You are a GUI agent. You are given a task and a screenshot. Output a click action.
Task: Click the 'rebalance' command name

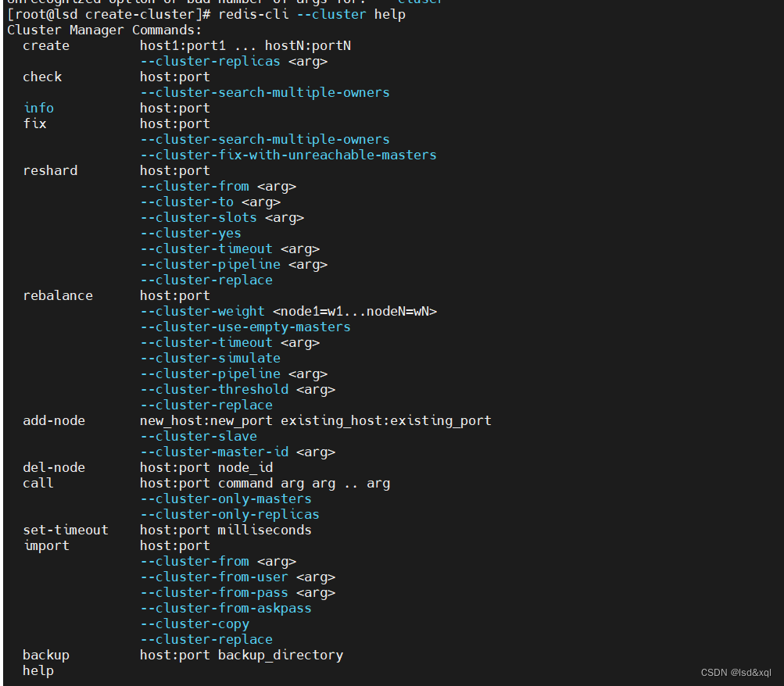[x=58, y=295]
